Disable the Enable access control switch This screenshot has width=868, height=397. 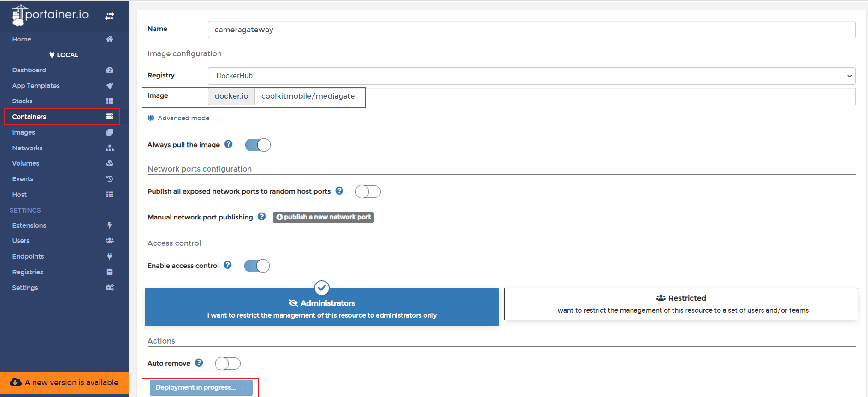click(257, 266)
